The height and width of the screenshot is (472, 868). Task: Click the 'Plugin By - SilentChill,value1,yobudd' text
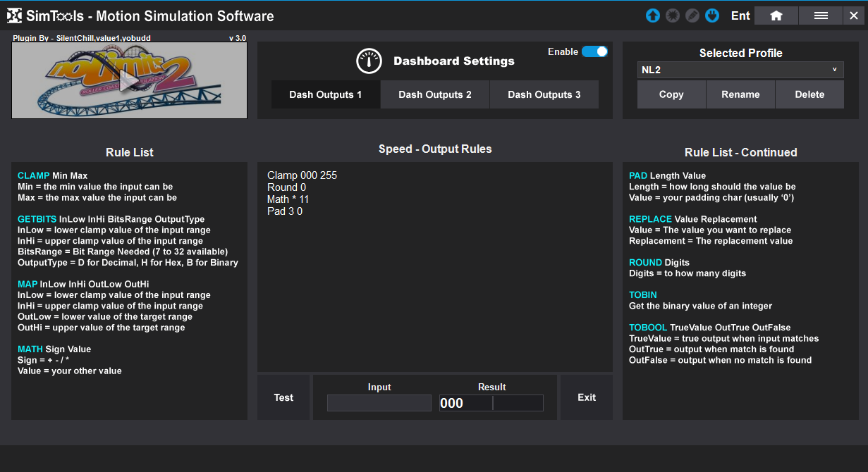point(82,37)
